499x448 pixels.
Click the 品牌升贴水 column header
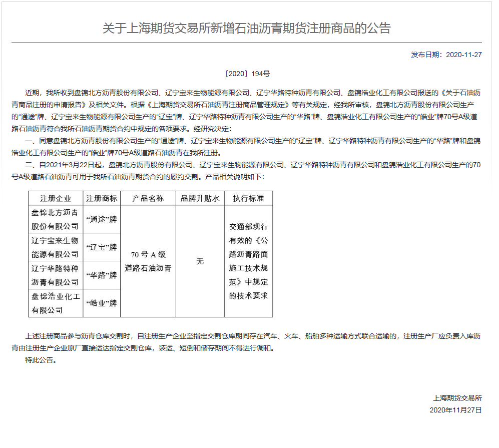pyautogui.click(x=200, y=198)
